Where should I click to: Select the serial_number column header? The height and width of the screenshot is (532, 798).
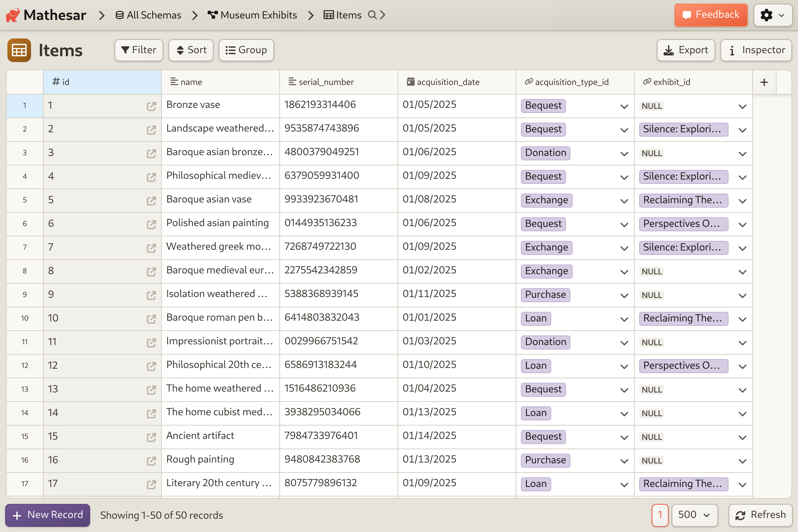339,82
